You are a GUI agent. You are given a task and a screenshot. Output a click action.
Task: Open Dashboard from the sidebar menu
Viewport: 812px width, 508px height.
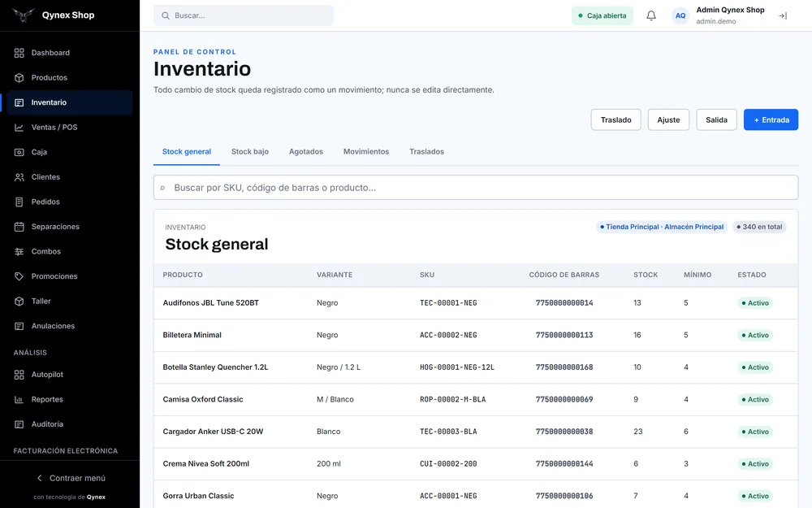pos(70,53)
